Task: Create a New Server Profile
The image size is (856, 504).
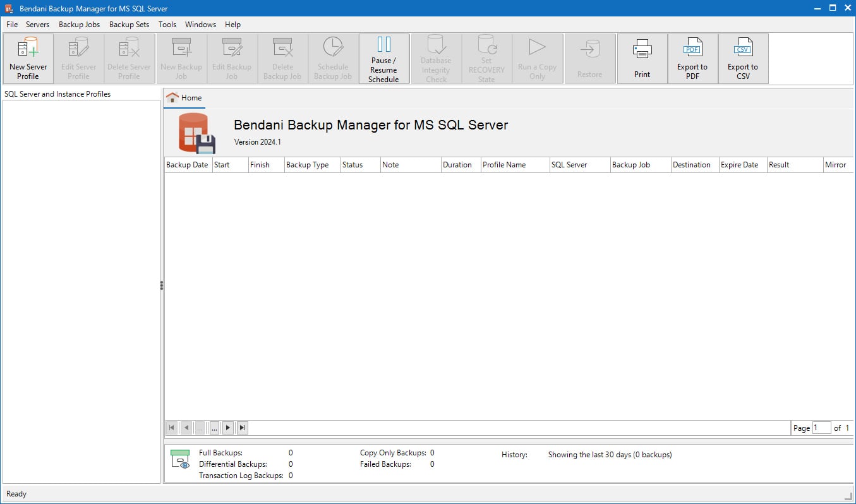Action: [x=28, y=59]
